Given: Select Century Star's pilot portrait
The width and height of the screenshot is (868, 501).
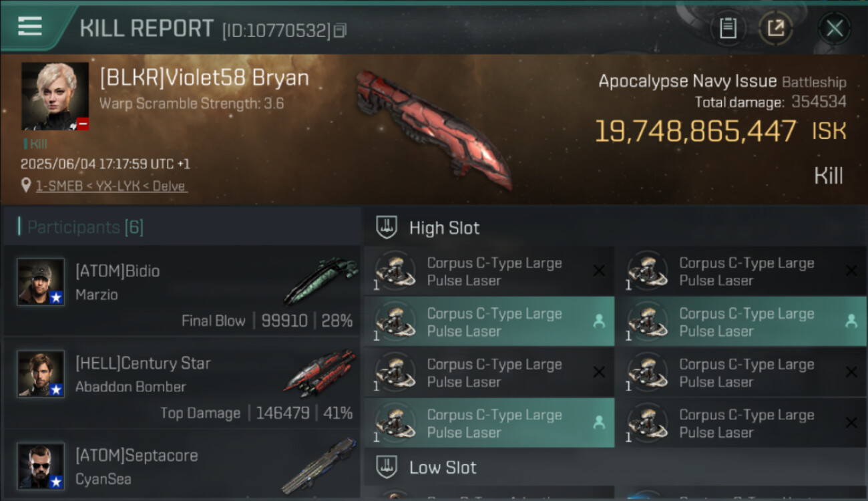Looking at the screenshot, I should point(41,374).
